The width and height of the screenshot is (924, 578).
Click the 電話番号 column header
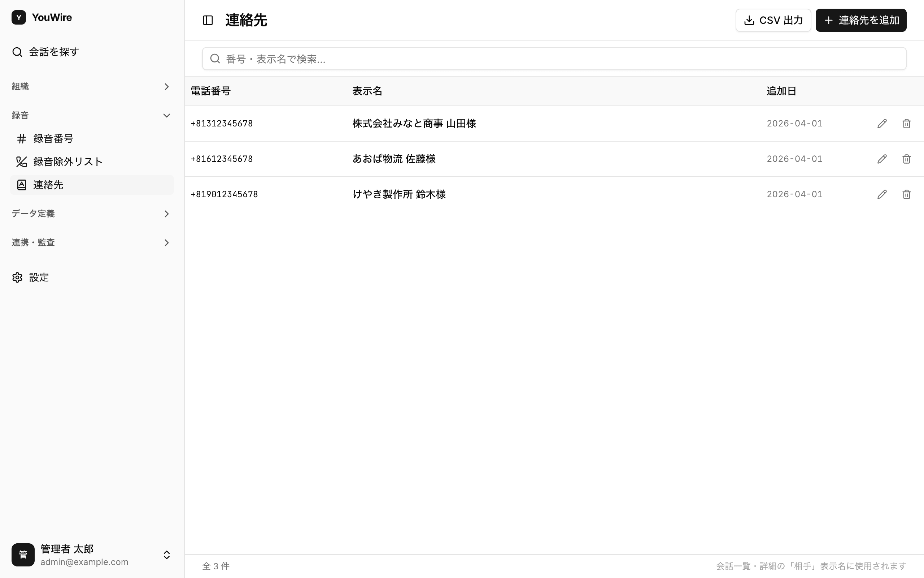tap(211, 91)
